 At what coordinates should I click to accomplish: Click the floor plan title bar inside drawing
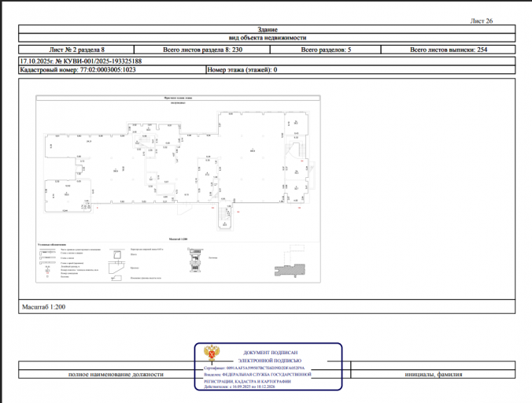point(178,98)
